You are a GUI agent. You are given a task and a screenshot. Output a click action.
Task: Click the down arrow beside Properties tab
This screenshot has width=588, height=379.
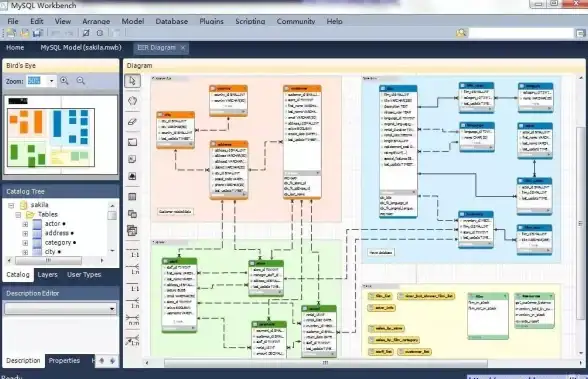(x=112, y=361)
